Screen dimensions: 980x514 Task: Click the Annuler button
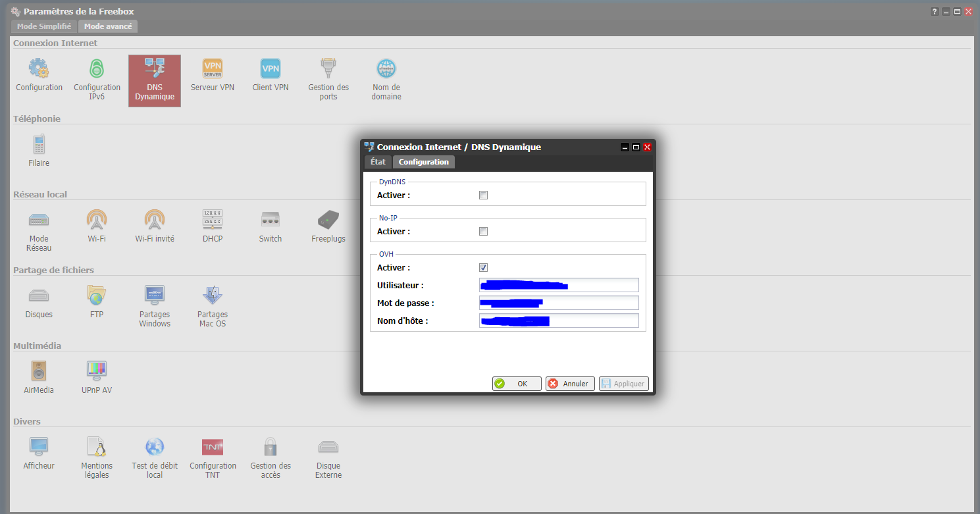[x=570, y=384]
